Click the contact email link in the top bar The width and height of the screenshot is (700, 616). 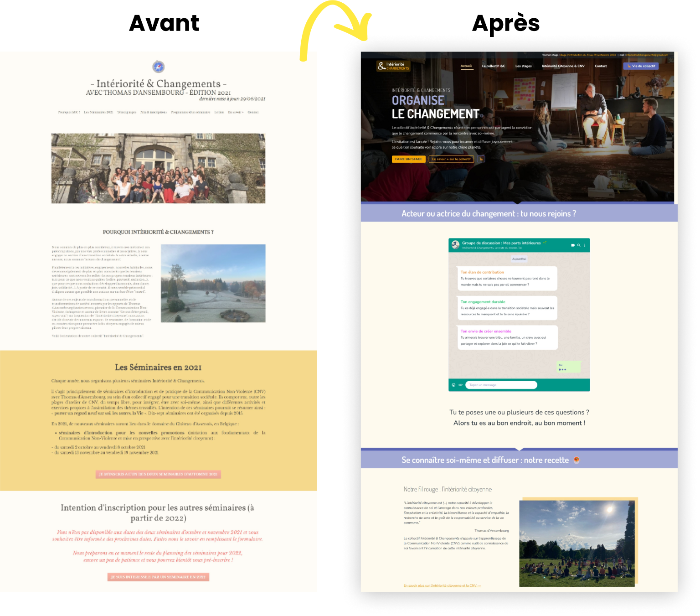click(x=647, y=55)
